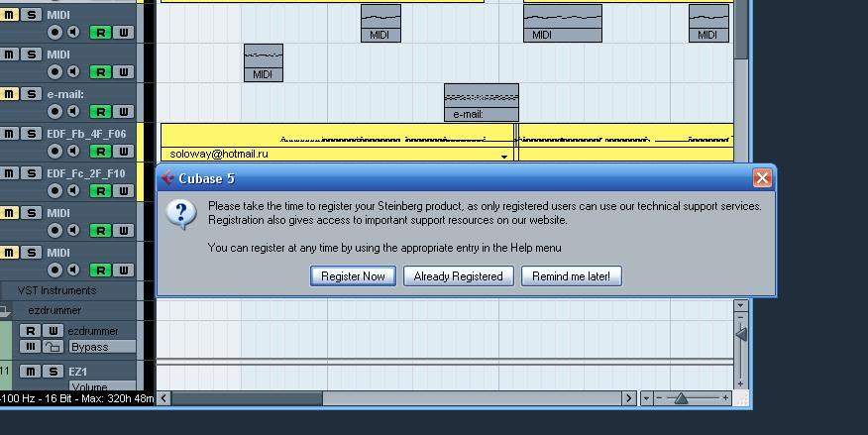Toggle monitor speaker on e-mail: track
The image size is (868, 435).
pyautogui.click(x=73, y=112)
